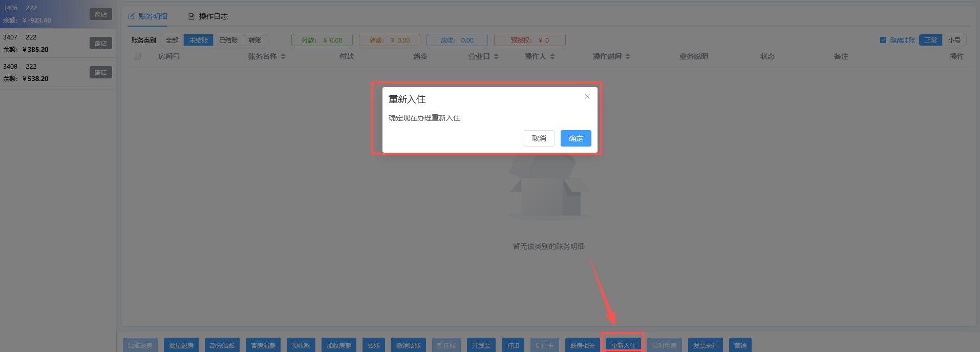Click 离店 tag for room 3406
This screenshot has width=980, height=352.
pos(101,14)
